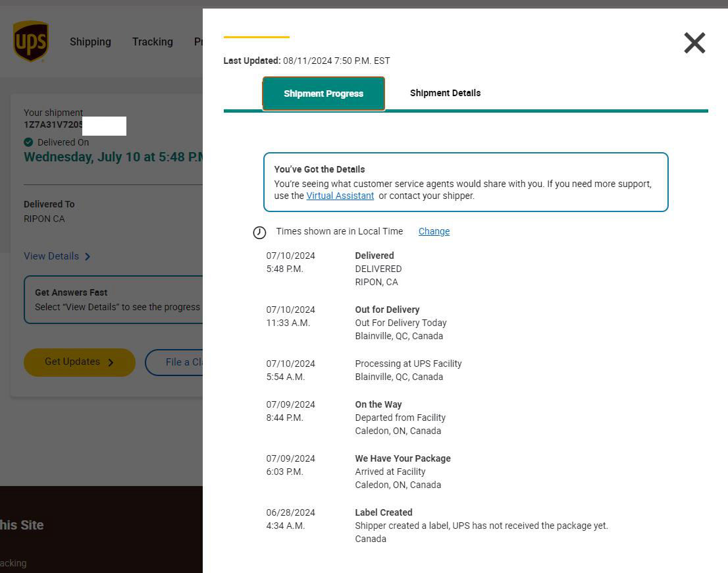
Task: Select the Delivered status heading
Action: [375, 256]
